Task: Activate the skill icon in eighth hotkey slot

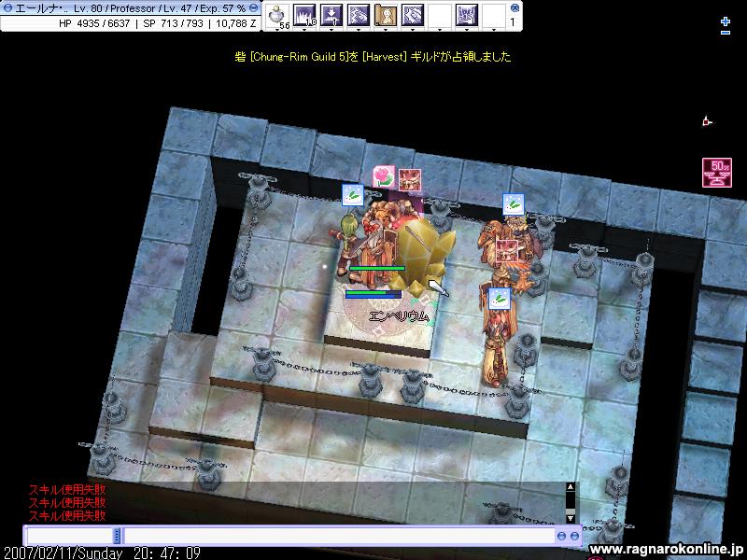Action: [467, 15]
